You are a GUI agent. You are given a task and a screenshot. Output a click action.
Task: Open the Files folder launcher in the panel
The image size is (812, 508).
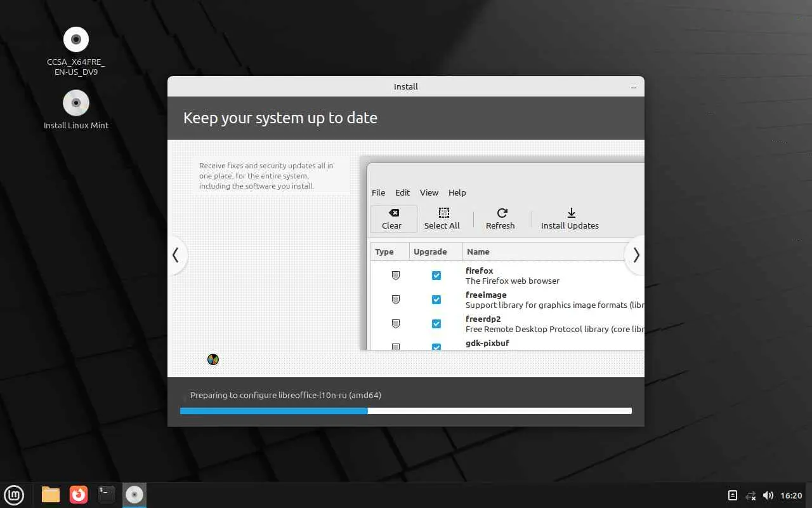coord(51,495)
